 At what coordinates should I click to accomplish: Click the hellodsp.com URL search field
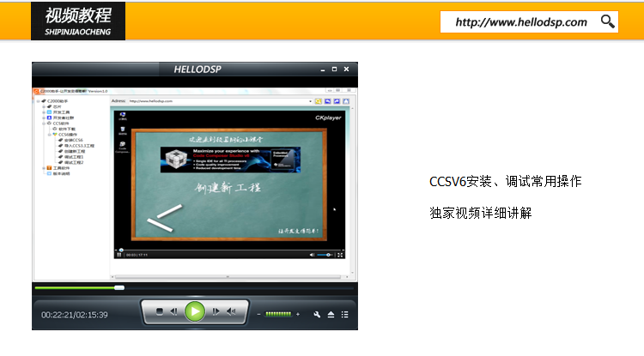[529, 21]
